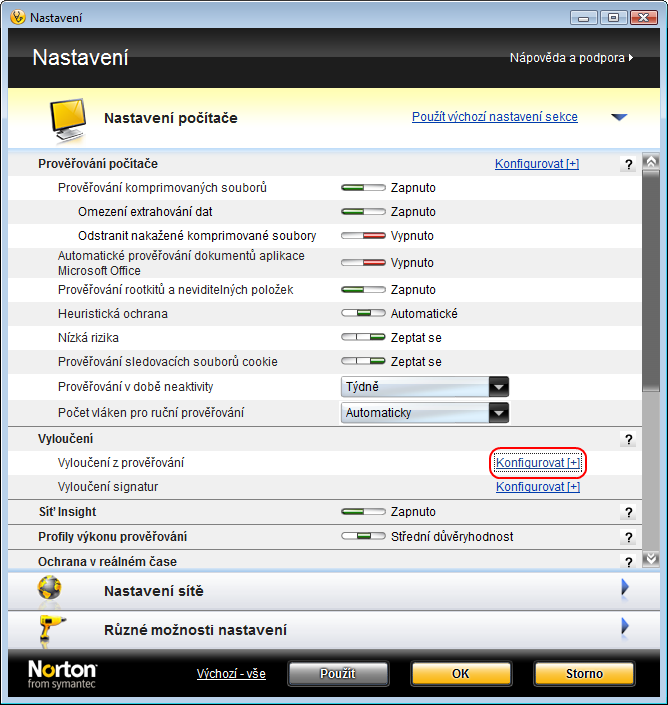The image size is (668, 705).
Task: Click the scrollbar up arrow
Action: (x=651, y=161)
